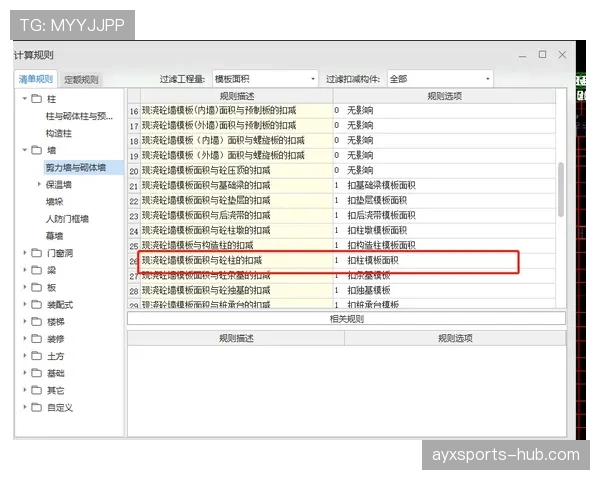Click the 规则选项 column header in top table
600x480 pixels.
click(444, 96)
